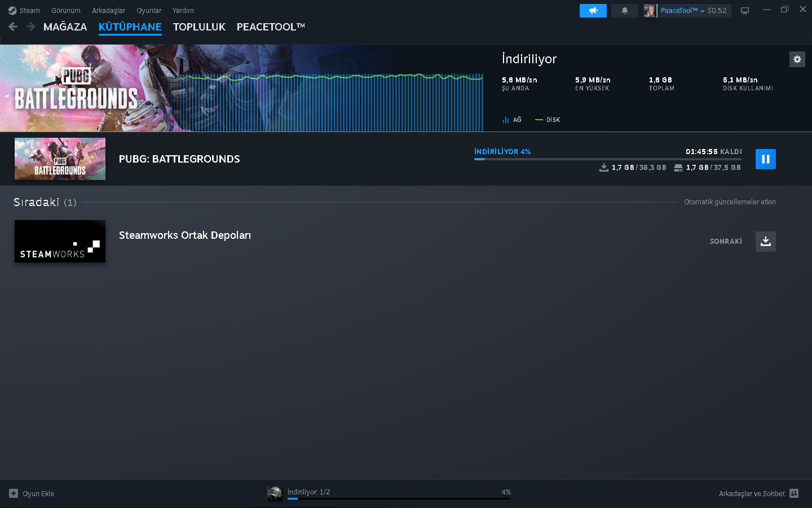The height and width of the screenshot is (508, 812).
Task: Click the blue megaphone announcements icon
Action: [593, 11]
